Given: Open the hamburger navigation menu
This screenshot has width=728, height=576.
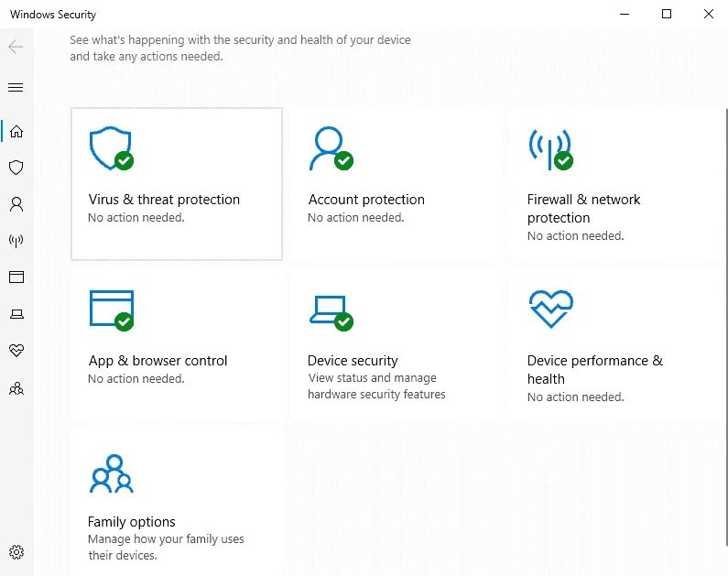Looking at the screenshot, I should (16, 87).
